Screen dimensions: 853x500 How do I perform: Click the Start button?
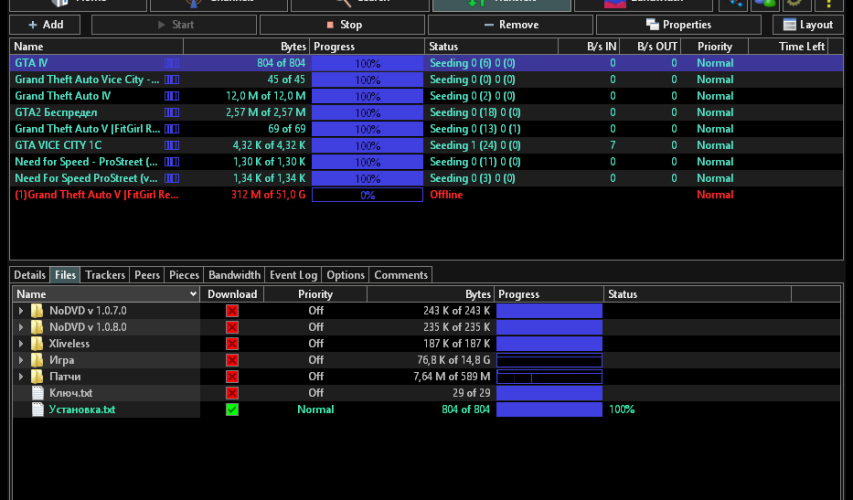click(x=174, y=24)
